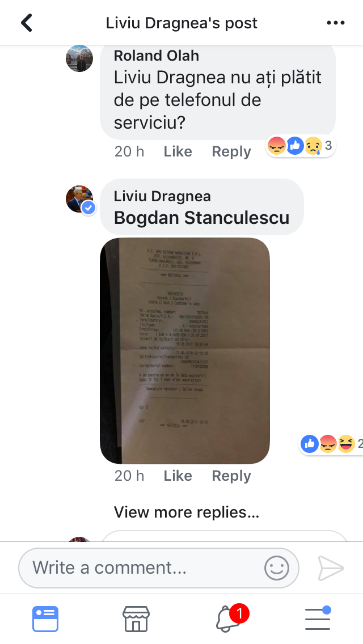Focus the Write a comment field
363x644 pixels.
tap(159, 568)
